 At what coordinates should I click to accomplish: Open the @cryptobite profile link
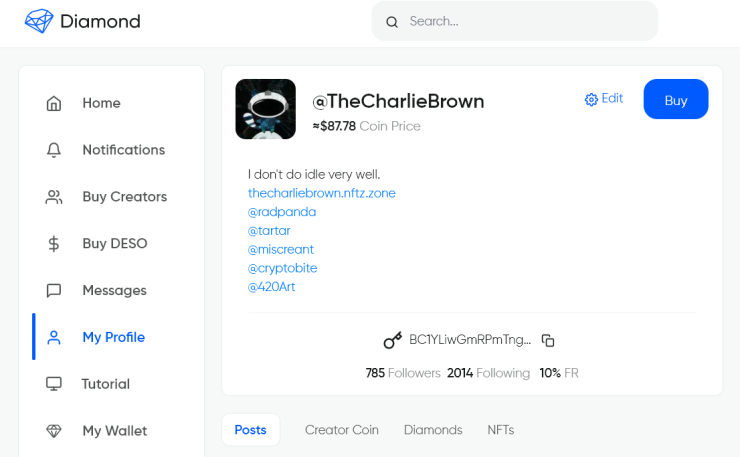[282, 268]
